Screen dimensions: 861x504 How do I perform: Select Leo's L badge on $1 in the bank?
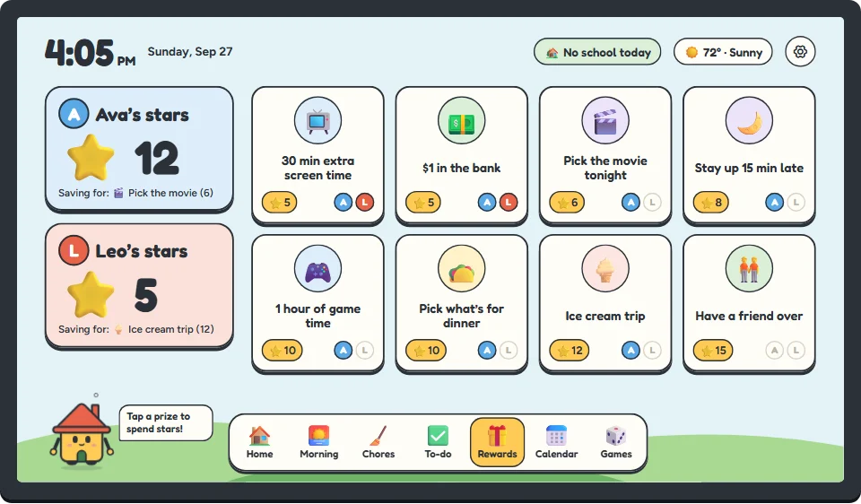tap(509, 203)
